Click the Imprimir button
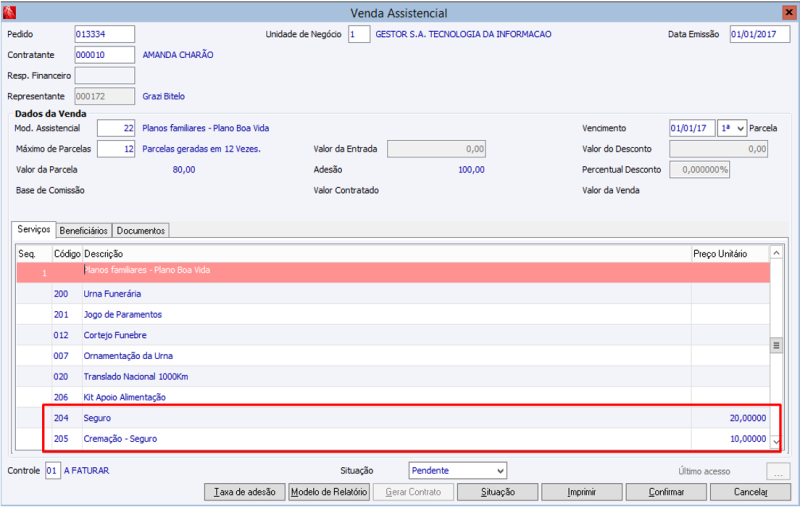 [x=582, y=492]
